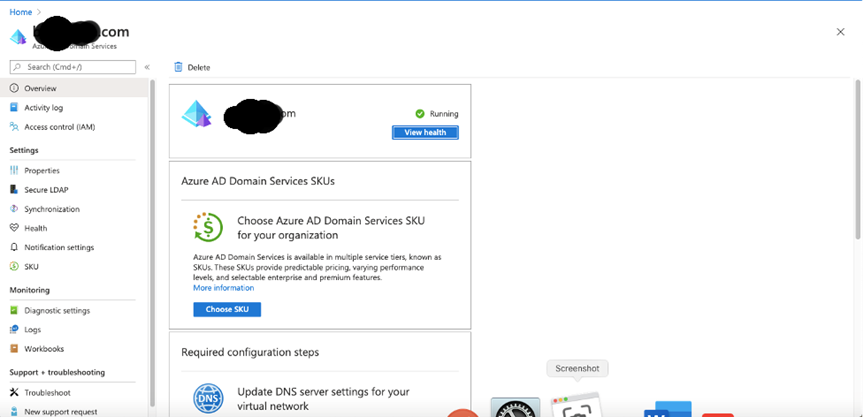Click the Screenshot tooltip label
The image size is (864, 417).
click(x=577, y=369)
